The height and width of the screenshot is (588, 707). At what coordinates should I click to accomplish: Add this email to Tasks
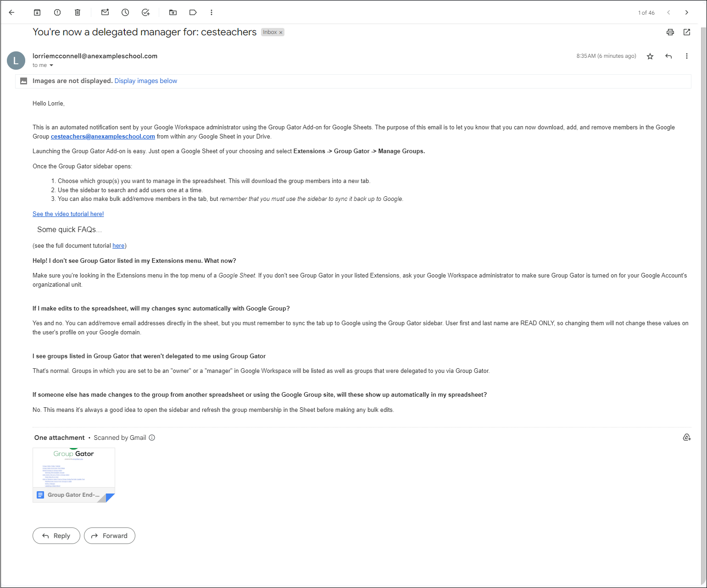coord(146,12)
